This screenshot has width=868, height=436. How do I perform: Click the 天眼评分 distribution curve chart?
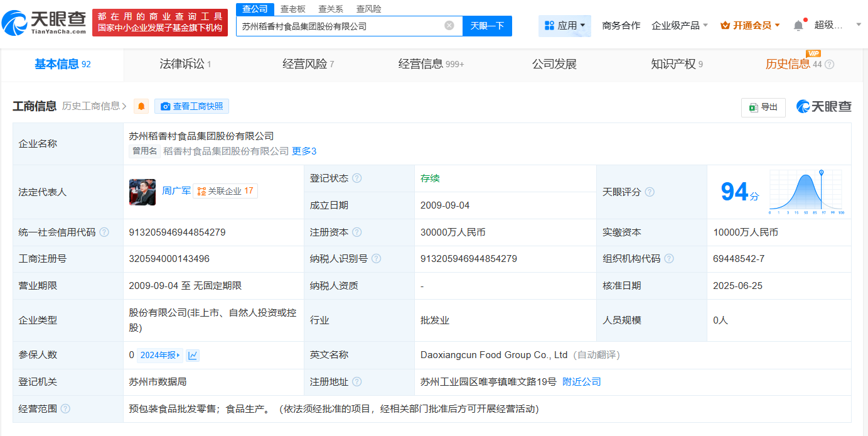click(806, 192)
